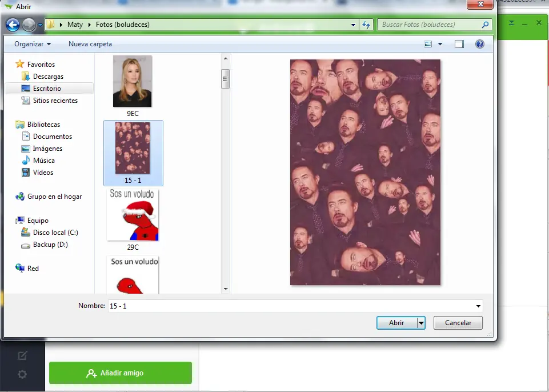Click the edit pencil icon in background sidebar
This screenshot has width=549, height=392.
click(x=22, y=355)
